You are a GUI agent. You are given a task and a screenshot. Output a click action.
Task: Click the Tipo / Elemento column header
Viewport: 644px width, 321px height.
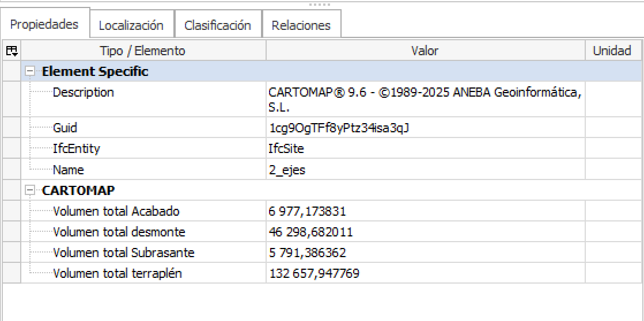coord(143,51)
